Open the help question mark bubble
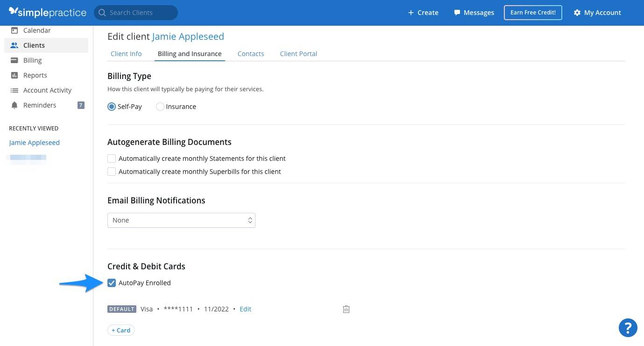 click(628, 327)
